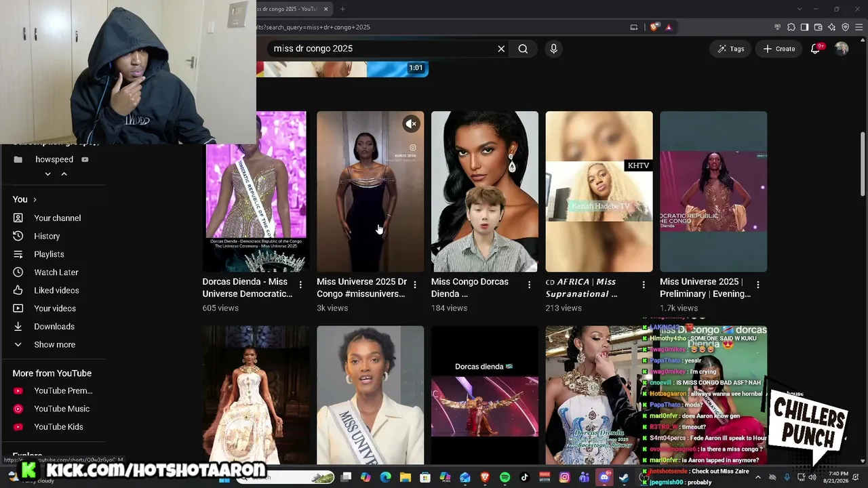Open Microsoft Edge from the taskbar
868x488 pixels.
click(385, 478)
